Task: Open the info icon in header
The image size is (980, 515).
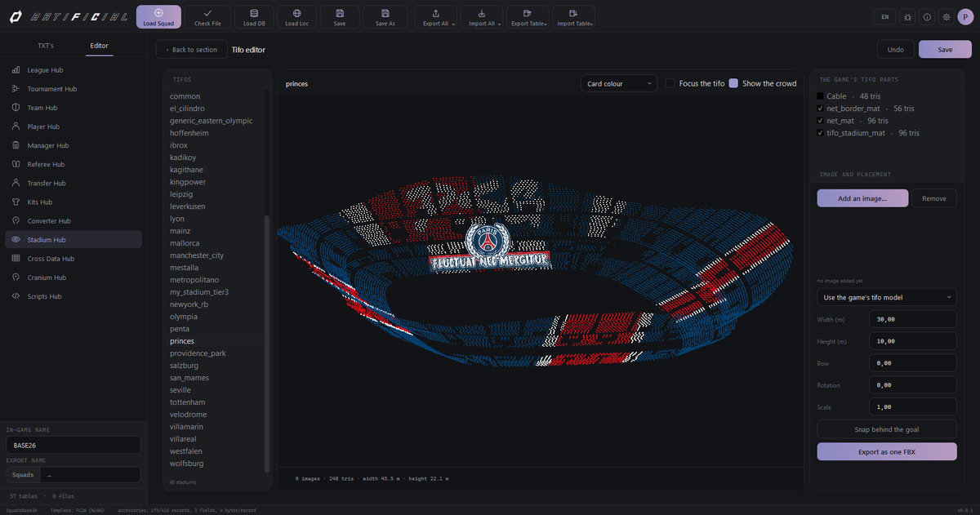Action: coord(928,16)
